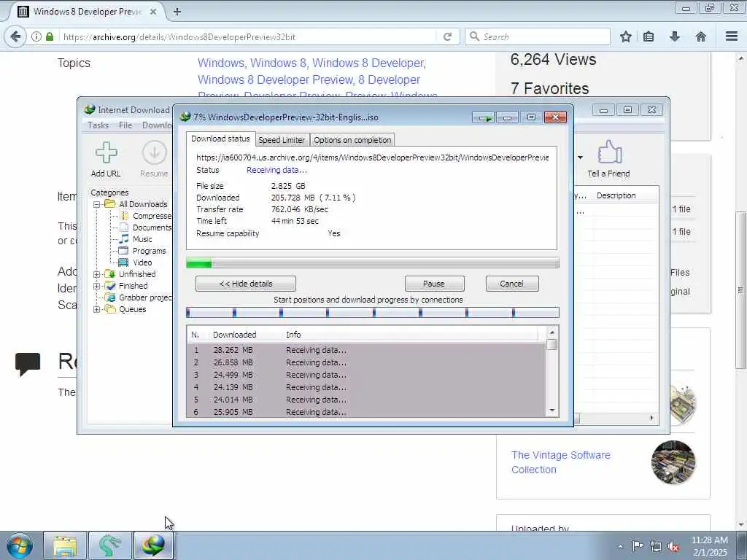747x560 pixels.
Task: Click the dragon icon in taskbar
Action: click(109, 546)
